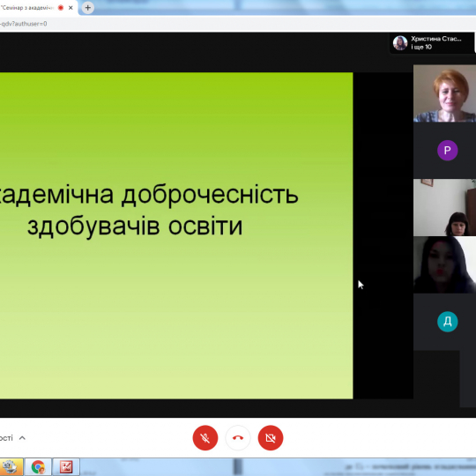
Task: Turn the camera on via the red video button
Action: (x=271, y=438)
